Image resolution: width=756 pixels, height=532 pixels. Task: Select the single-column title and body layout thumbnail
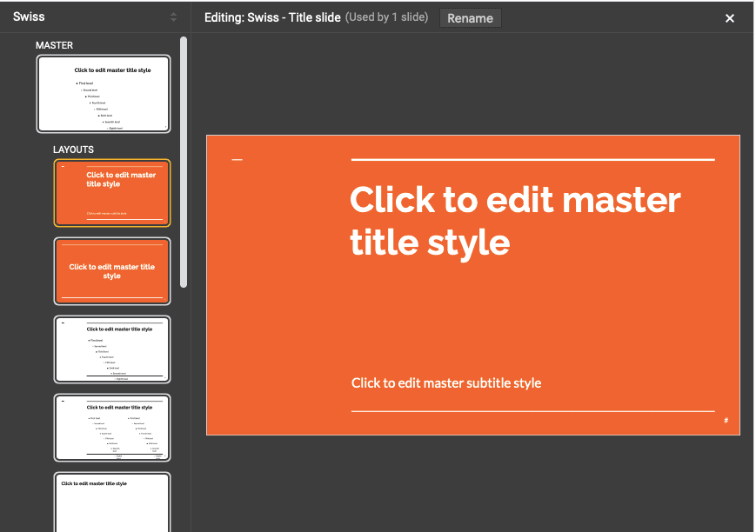(x=112, y=349)
